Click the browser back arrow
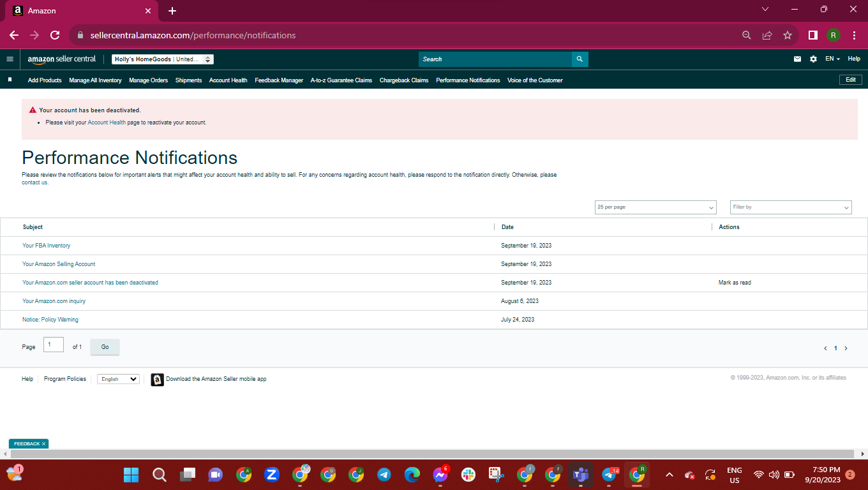This screenshot has width=868, height=490. pyautogui.click(x=14, y=35)
